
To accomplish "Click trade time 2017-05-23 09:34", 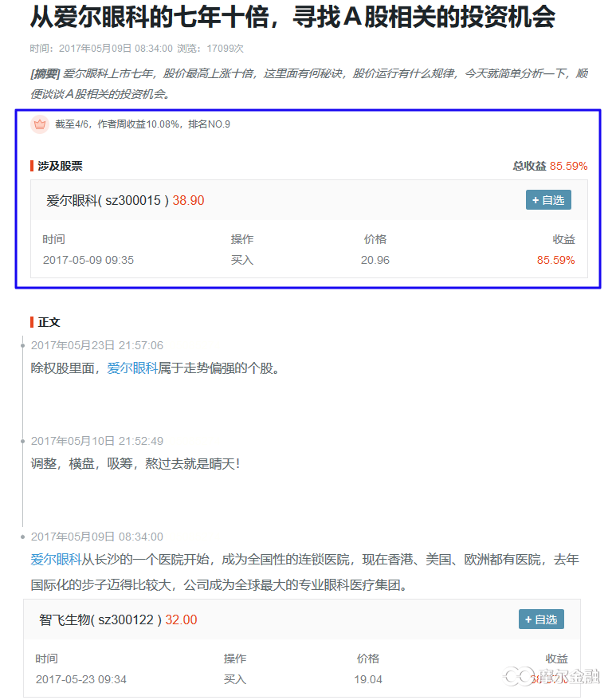I will 81,679.
